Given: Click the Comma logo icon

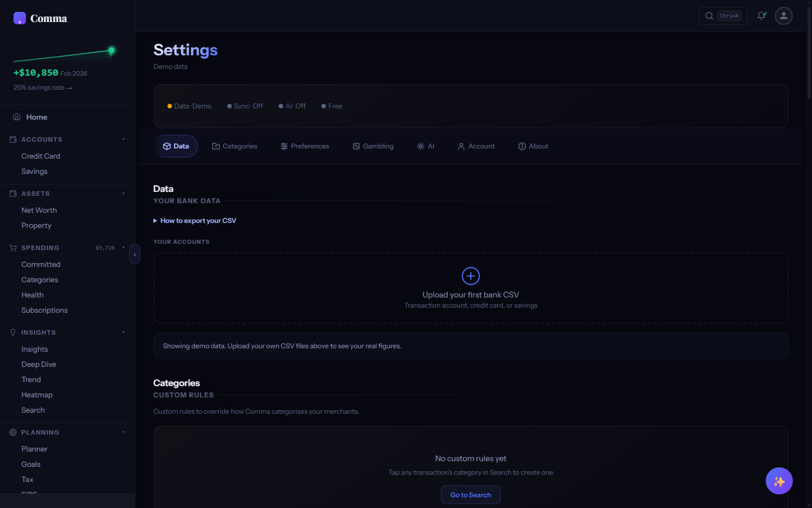Looking at the screenshot, I should pos(19,18).
